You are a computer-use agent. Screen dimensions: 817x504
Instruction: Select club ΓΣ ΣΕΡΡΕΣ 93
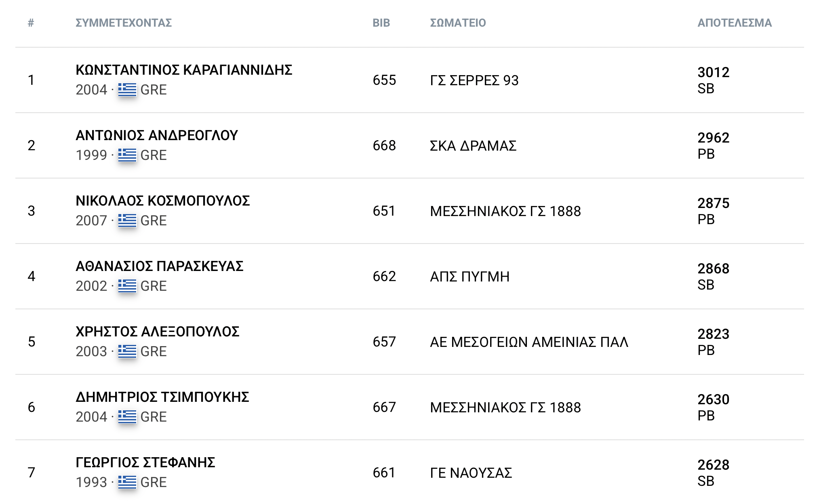coord(474,80)
